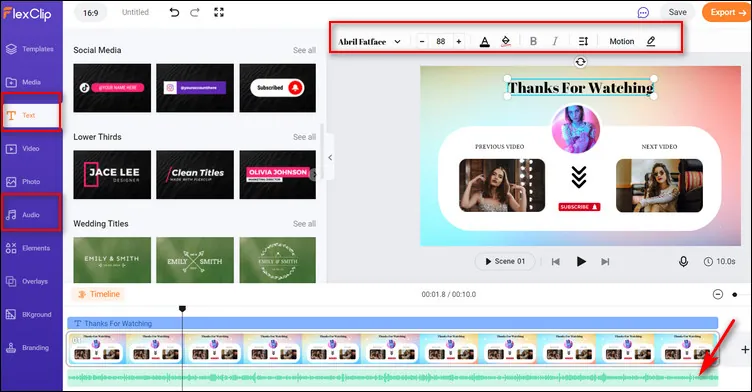Select wreath Emily & Smith wedding title
Viewport: 752px width, 392px height.
(x=278, y=260)
